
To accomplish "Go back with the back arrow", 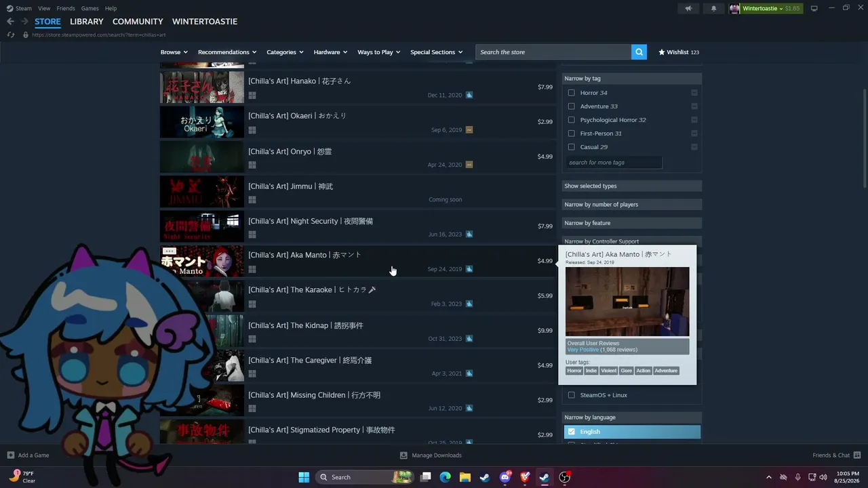I will [10, 22].
